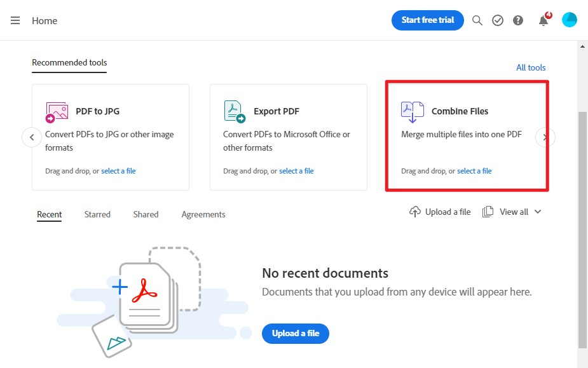Click the Start free trial button

(428, 20)
